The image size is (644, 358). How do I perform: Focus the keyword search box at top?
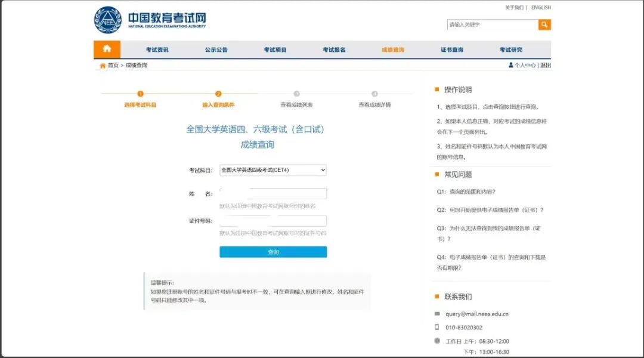[492, 24]
